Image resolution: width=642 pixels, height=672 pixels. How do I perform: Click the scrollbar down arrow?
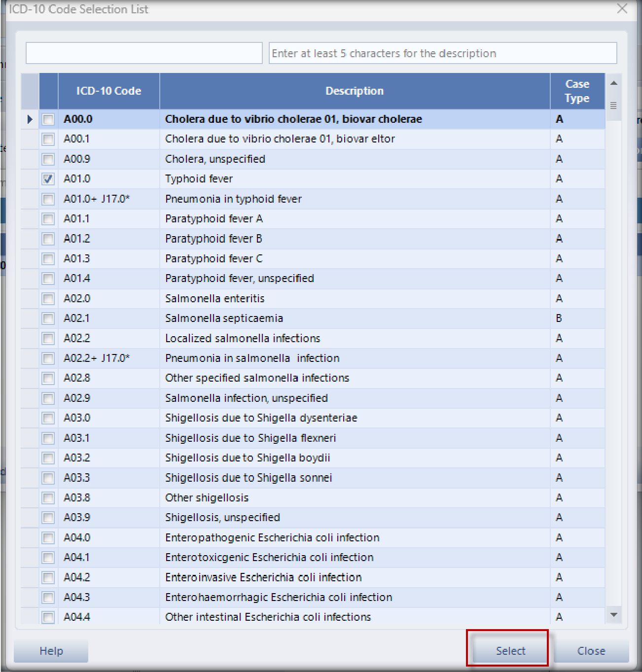click(x=614, y=615)
